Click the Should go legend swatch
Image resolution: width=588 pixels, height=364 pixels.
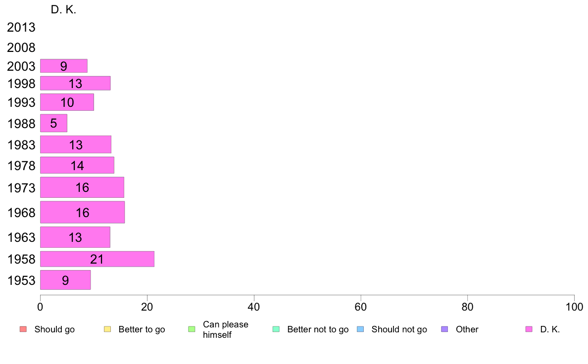(23, 329)
